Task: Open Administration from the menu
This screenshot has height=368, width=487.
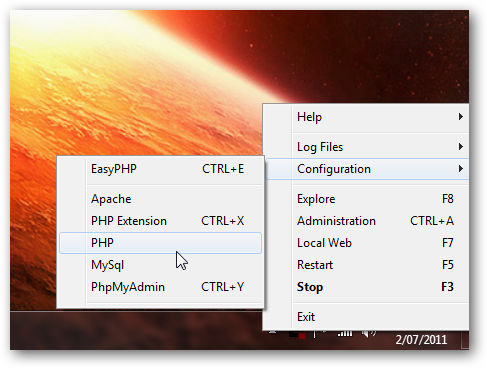Action: tap(367, 221)
